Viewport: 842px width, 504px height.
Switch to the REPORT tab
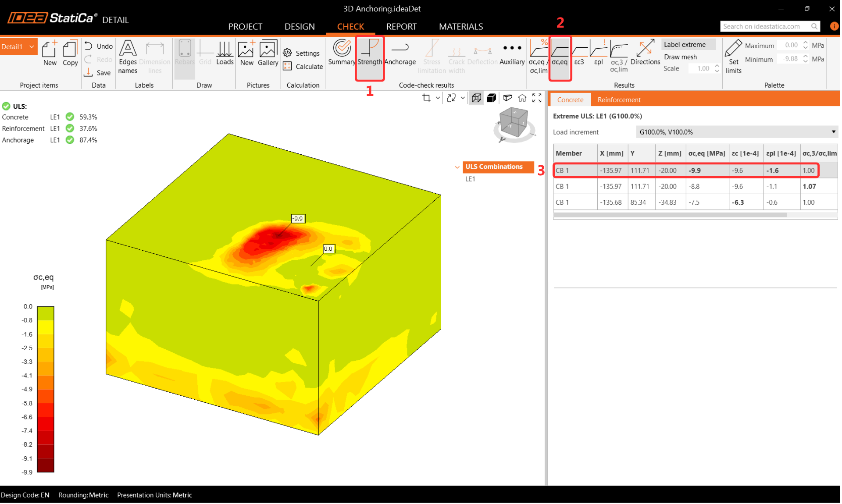coord(401,26)
